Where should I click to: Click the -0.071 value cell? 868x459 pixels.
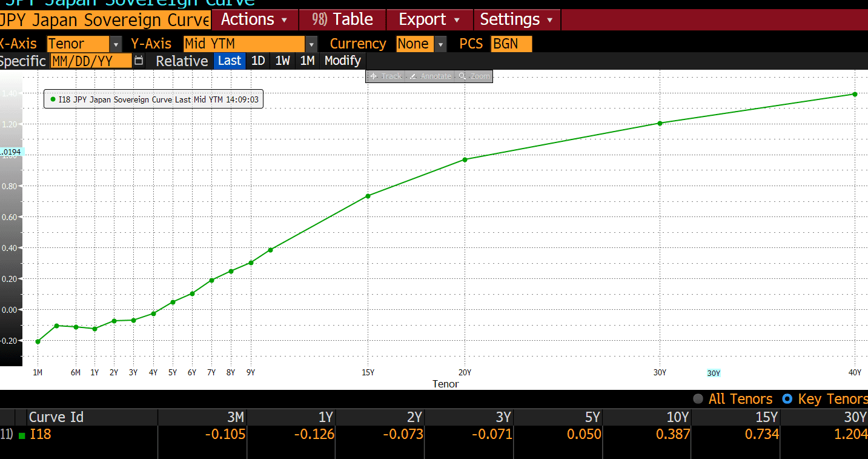click(492, 434)
